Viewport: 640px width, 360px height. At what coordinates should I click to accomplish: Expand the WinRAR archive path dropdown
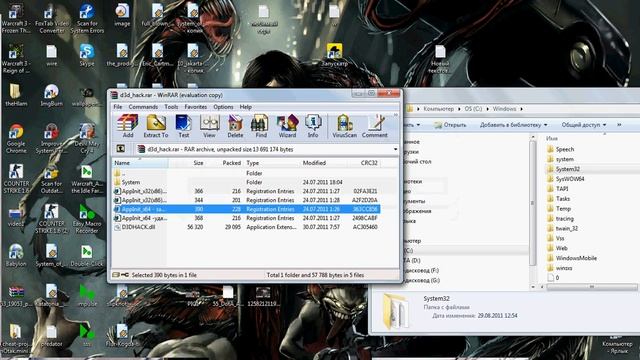point(395,149)
